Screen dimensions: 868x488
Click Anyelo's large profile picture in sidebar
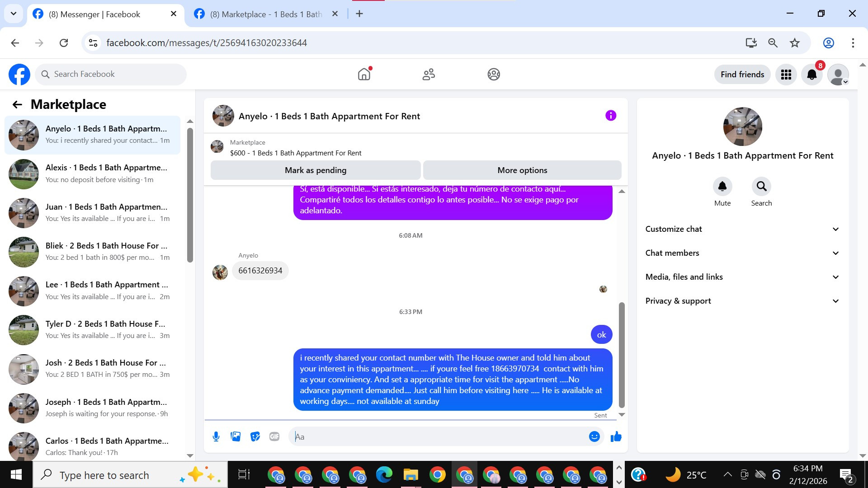tap(743, 127)
